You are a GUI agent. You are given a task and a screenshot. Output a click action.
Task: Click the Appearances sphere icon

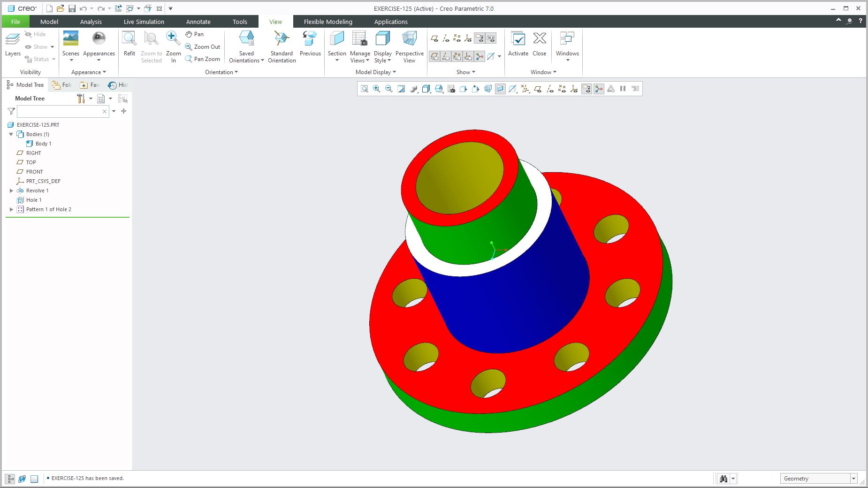(99, 38)
